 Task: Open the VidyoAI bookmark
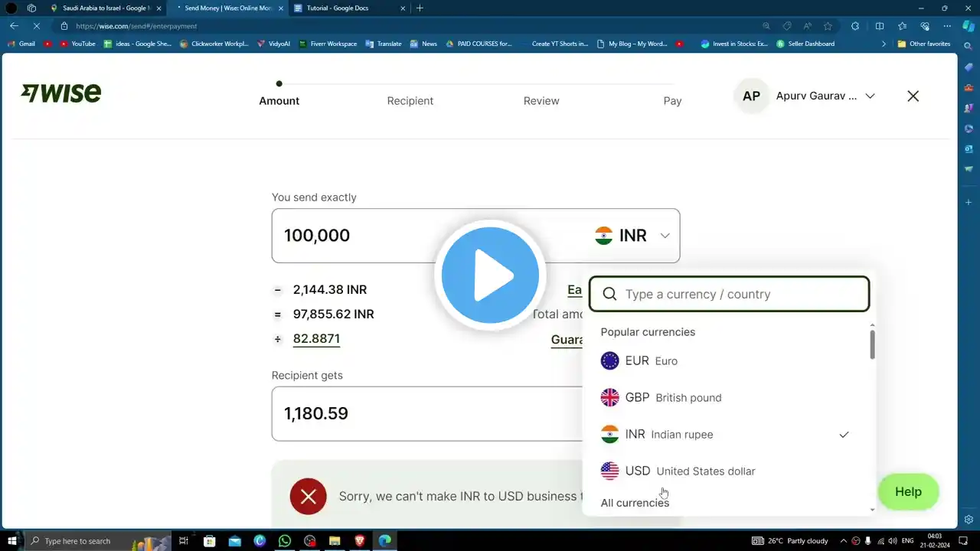pos(273,44)
